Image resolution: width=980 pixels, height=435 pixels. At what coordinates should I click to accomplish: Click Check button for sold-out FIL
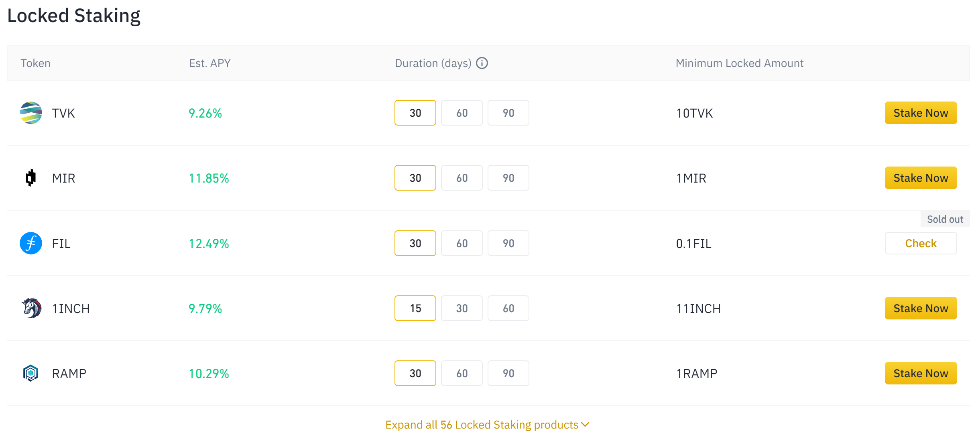(x=921, y=243)
